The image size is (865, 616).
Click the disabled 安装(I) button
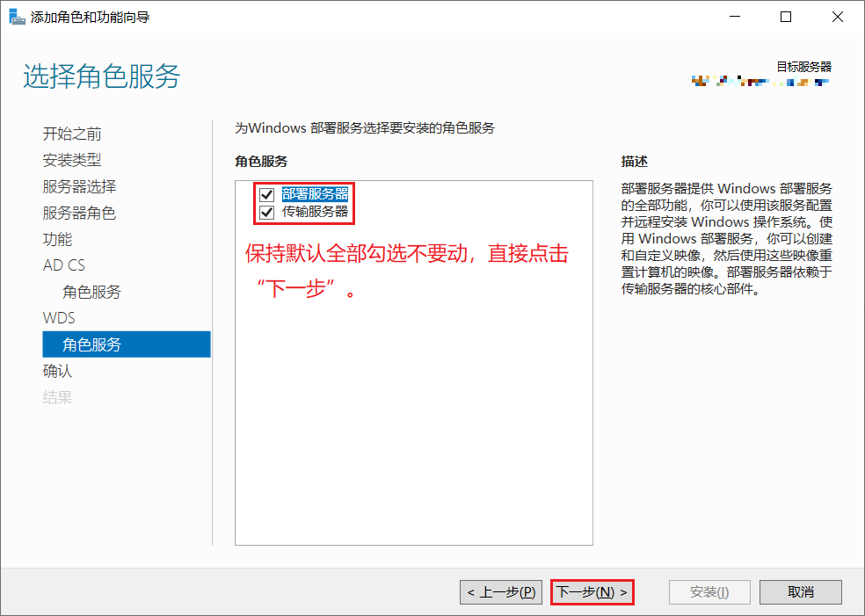[709, 591]
